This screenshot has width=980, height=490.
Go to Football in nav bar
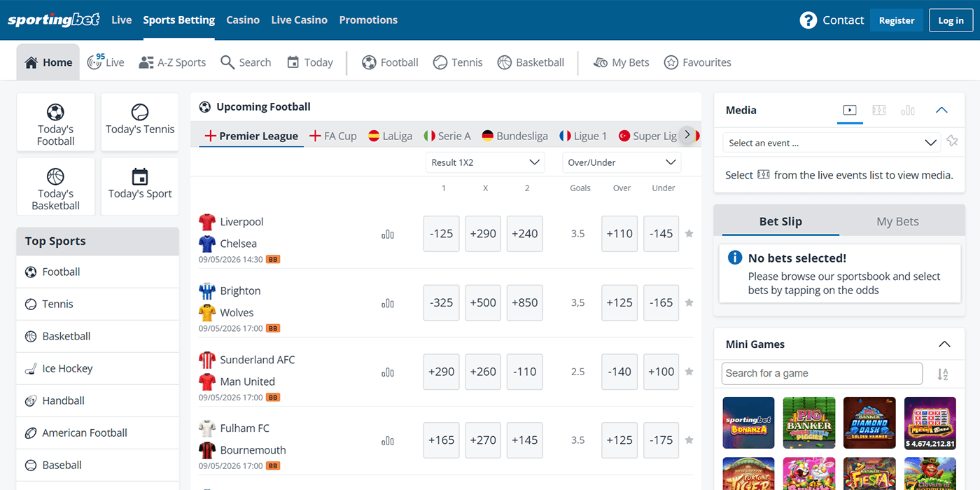tap(390, 62)
